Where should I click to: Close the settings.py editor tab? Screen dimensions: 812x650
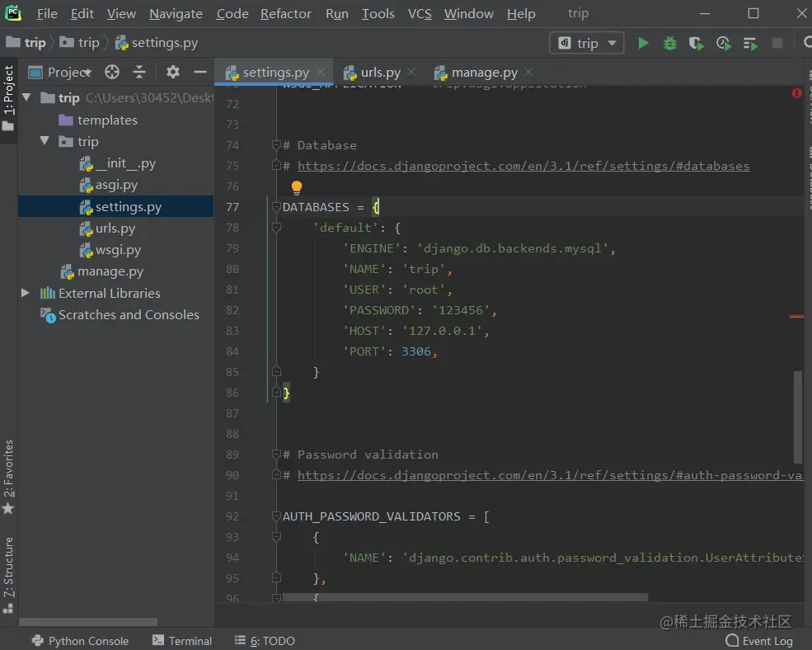tap(321, 72)
